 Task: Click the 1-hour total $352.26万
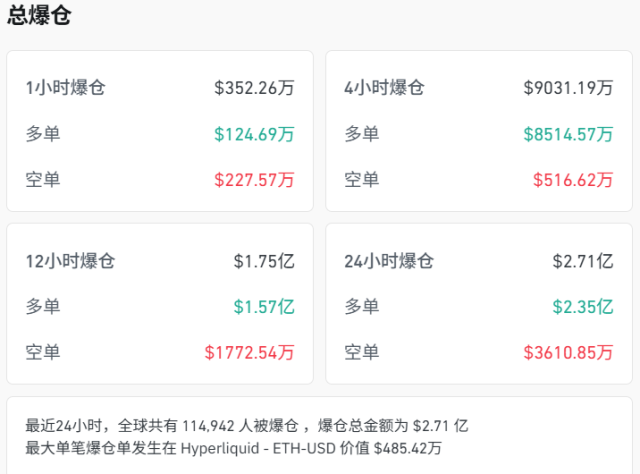pyautogui.click(x=254, y=88)
